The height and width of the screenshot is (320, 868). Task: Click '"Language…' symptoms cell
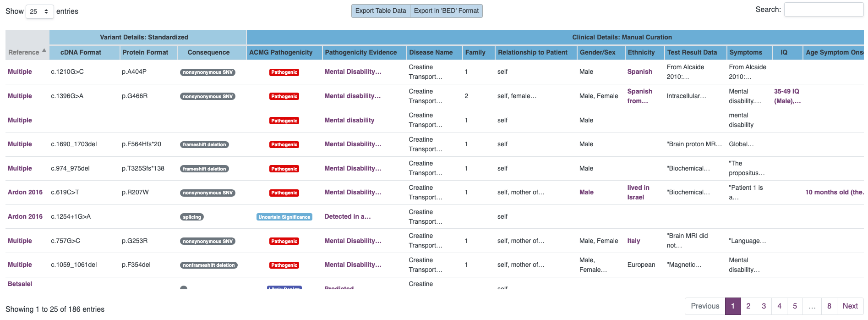747,241
